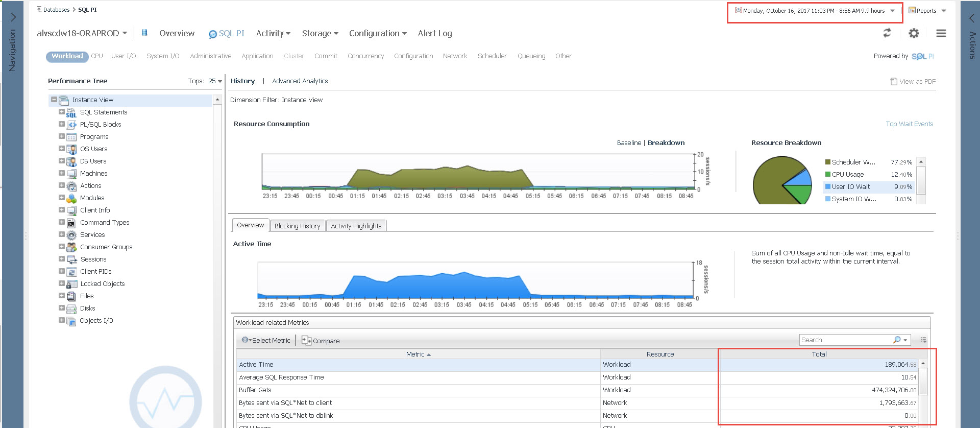Click the refresh arrows icon
980x428 pixels.
[x=887, y=33]
